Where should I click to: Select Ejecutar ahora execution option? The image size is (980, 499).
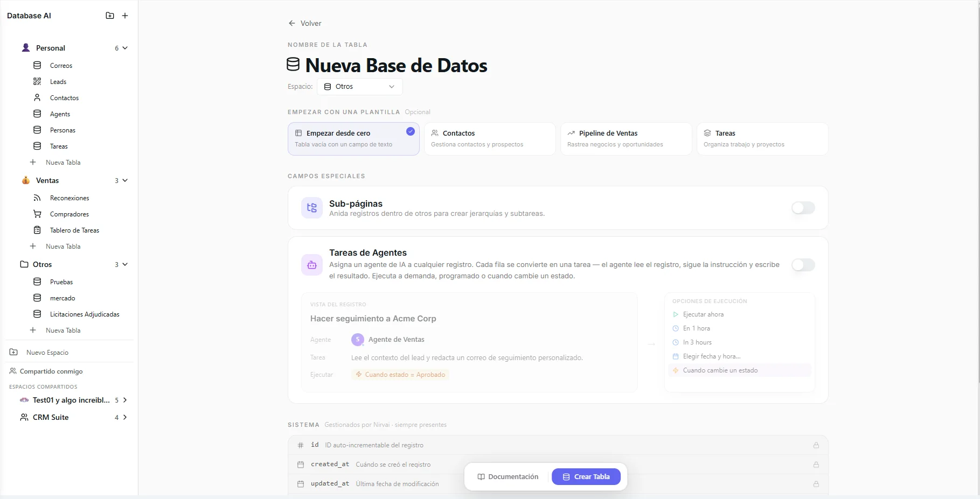739,314
